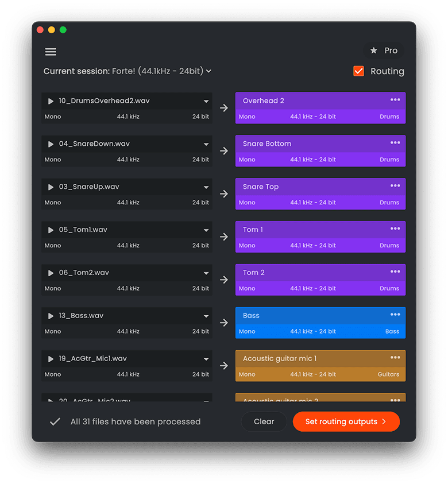The height and width of the screenshot is (484, 448).
Task: Play 06_Tom2.wav preview
Action: coord(51,273)
